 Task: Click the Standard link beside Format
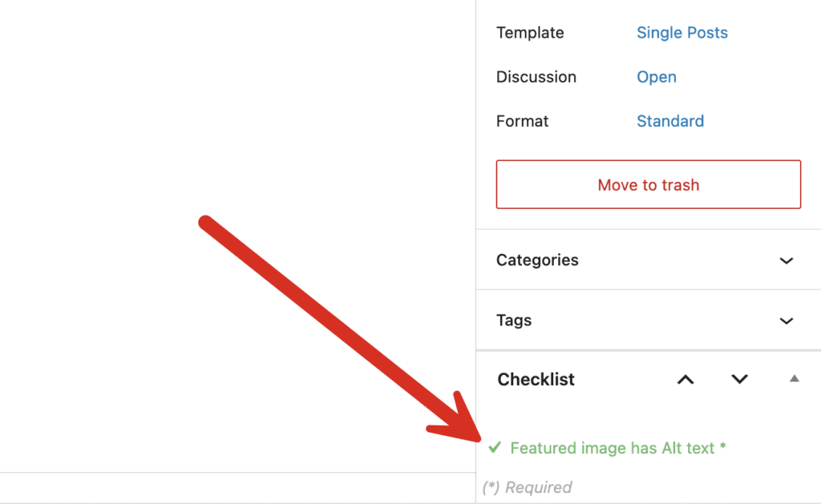(x=670, y=121)
